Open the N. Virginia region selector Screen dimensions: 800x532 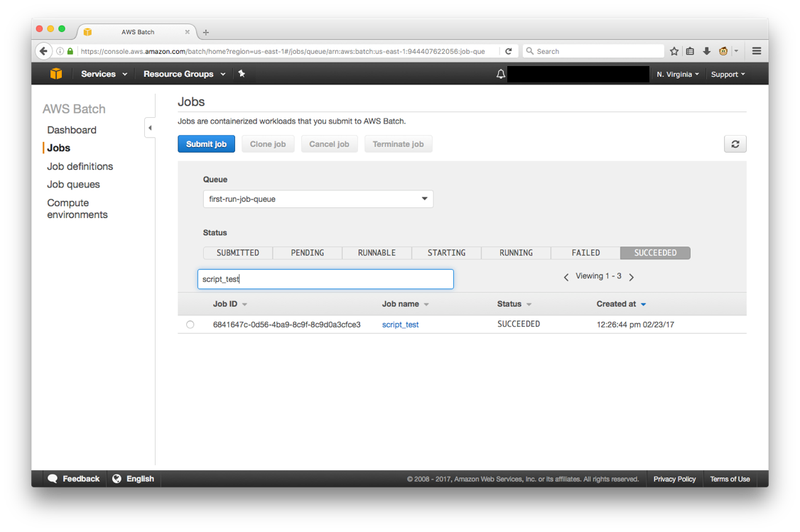(678, 75)
